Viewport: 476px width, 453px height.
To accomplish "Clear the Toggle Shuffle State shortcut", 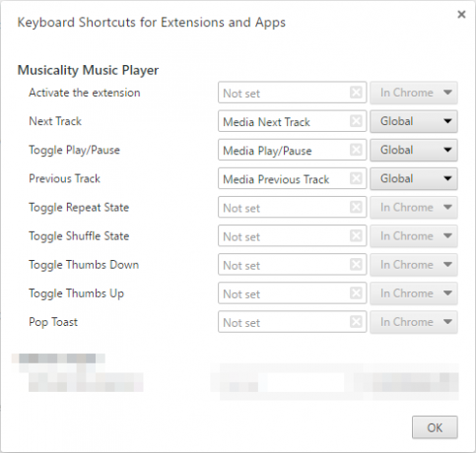I will pyautogui.click(x=356, y=235).
